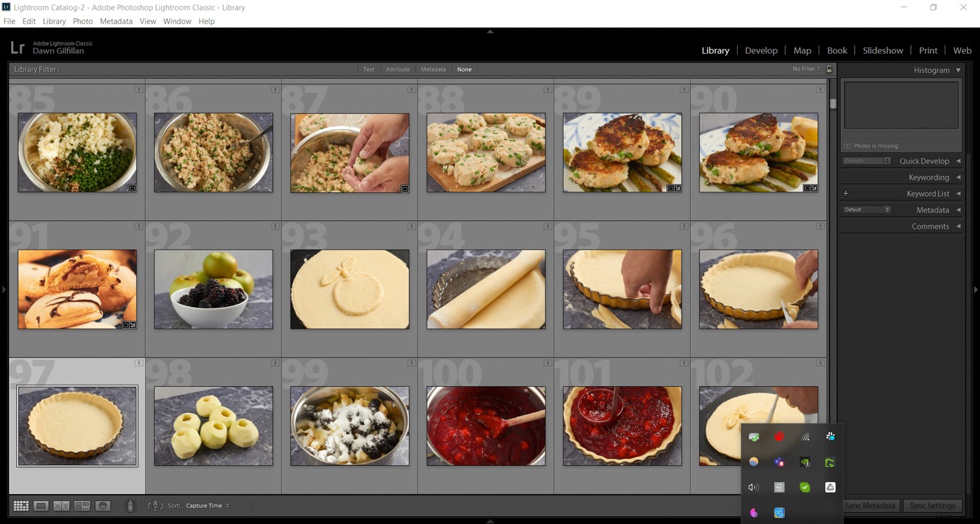Open Slack from the system tray
Viewport: 980px width, 524px height.
tap(830, 436)
